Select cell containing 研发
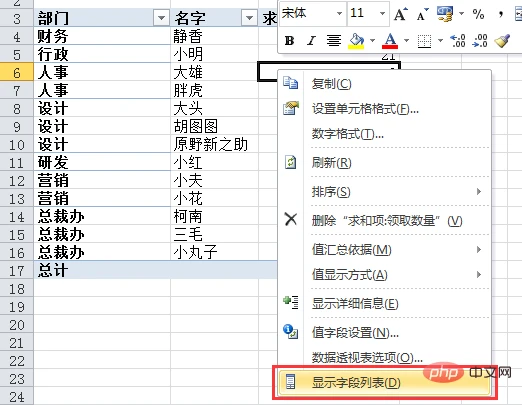522x405 pixels. click(102, 162)
